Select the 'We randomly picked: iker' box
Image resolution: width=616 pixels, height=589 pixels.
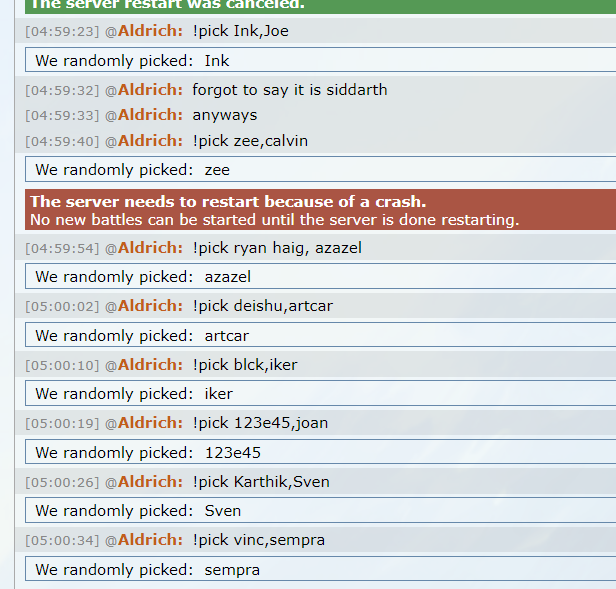pos(320,393)
